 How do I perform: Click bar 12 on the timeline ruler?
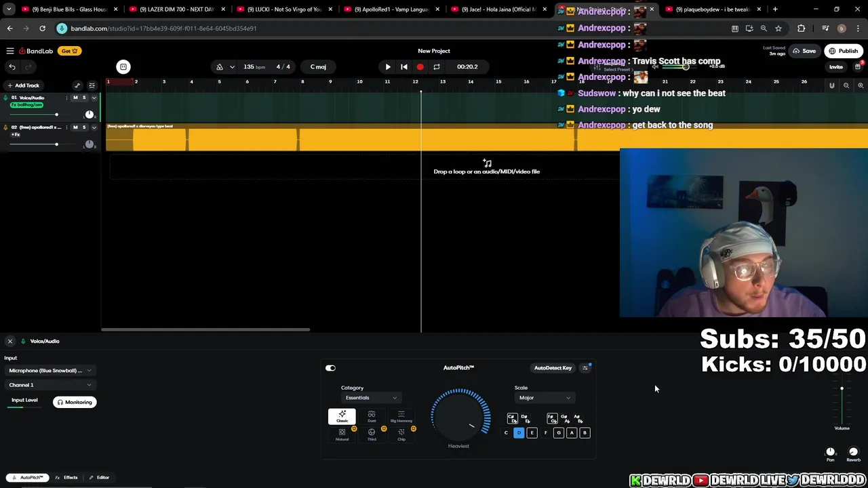415,82
